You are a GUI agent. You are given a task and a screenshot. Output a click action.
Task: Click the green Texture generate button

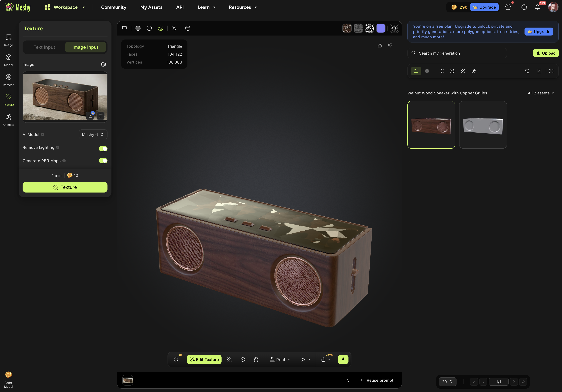[x=65, y=187]
